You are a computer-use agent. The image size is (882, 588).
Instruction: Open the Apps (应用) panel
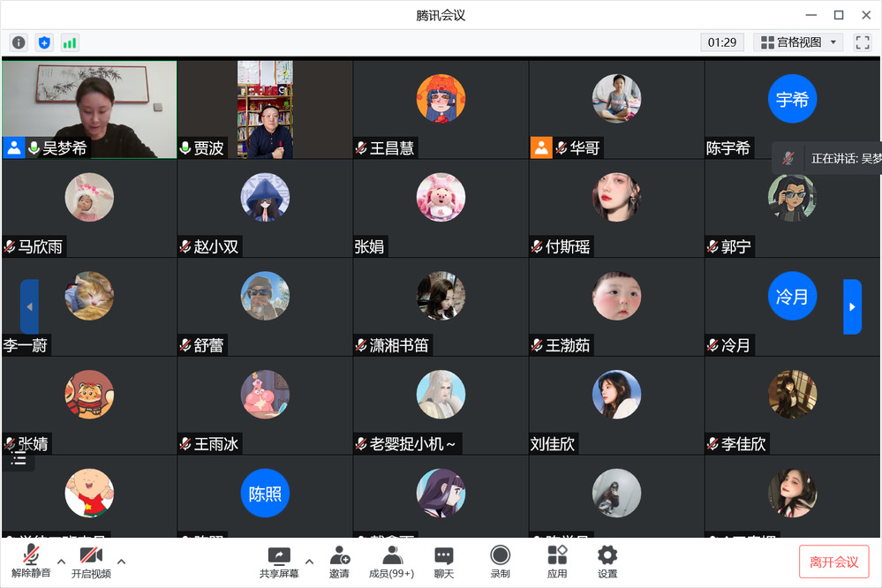pos(557,562)
